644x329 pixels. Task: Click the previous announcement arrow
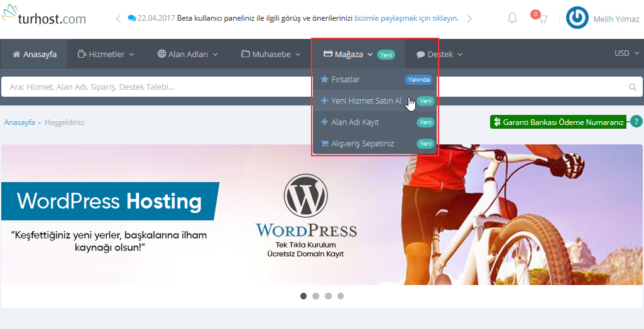[x=118, y=18]
